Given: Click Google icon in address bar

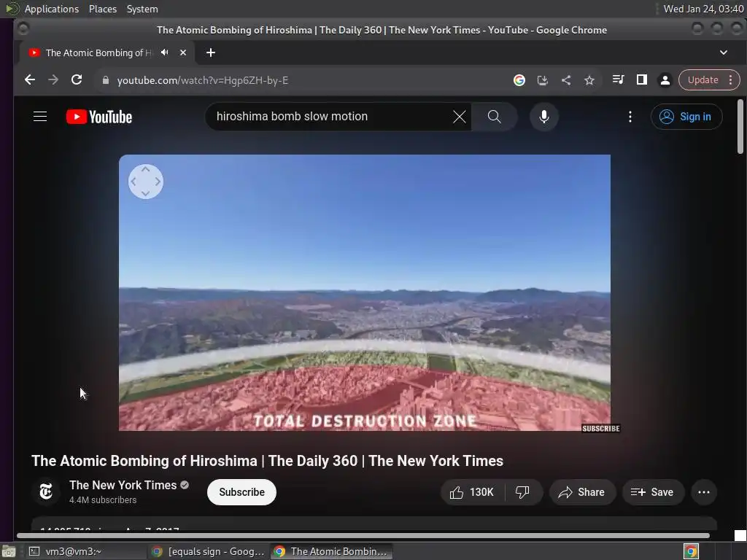Looking at the screenshot, I should pyautogui.click(x=519, y=80).
